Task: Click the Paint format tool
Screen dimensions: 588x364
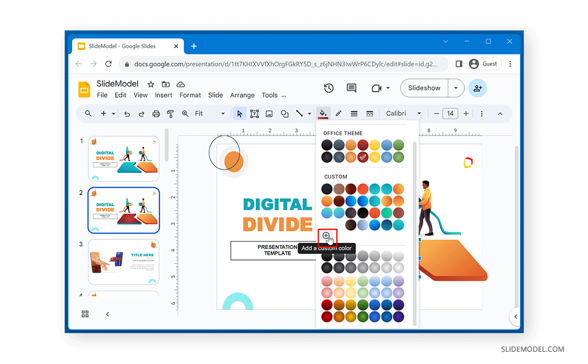Action: click(x=170, y=113)
